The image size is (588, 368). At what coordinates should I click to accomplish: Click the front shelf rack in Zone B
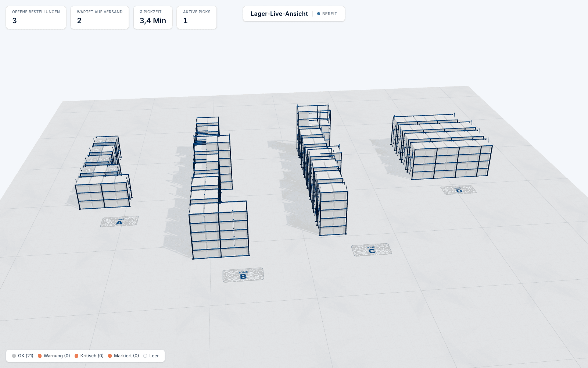220,234
